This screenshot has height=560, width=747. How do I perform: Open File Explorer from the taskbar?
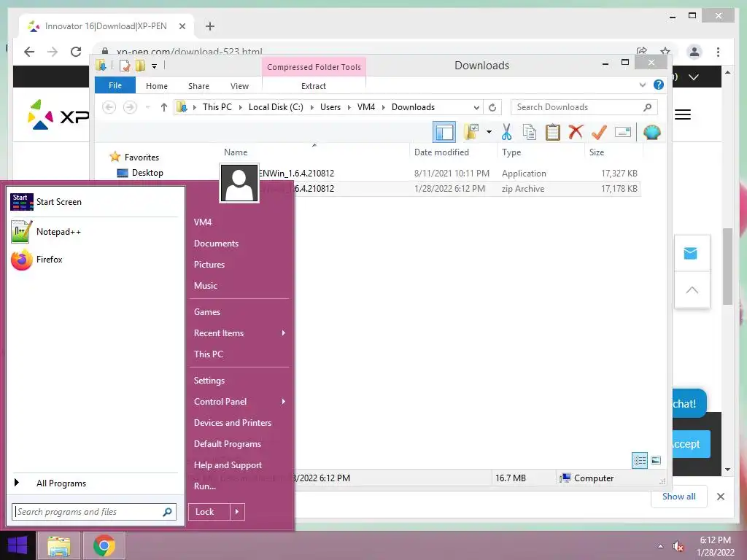click(58, 545)
